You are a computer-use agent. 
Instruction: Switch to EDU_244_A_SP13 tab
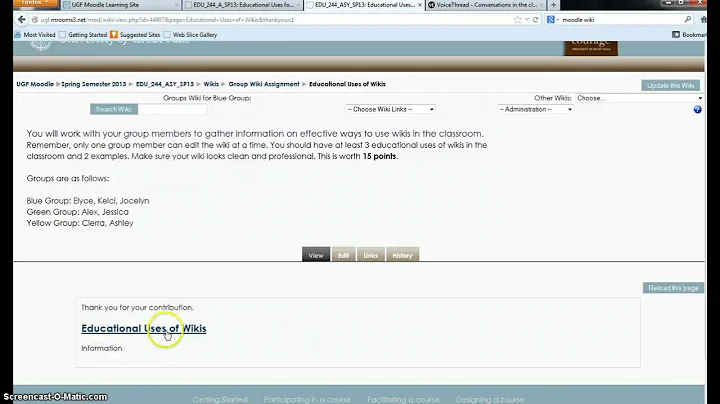pyautogui.click(x=242, y=5)
